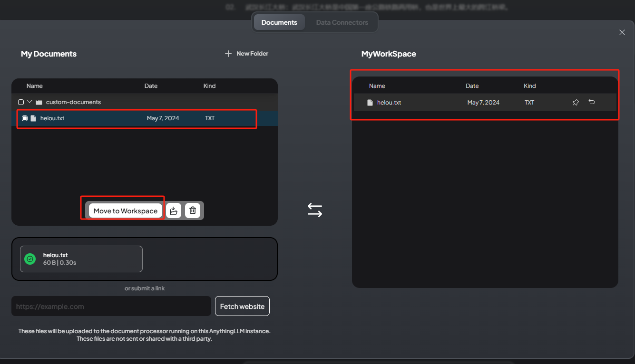Delete selected files with trash icon
This screenshot has height=364, width=635.
[192, 211]
